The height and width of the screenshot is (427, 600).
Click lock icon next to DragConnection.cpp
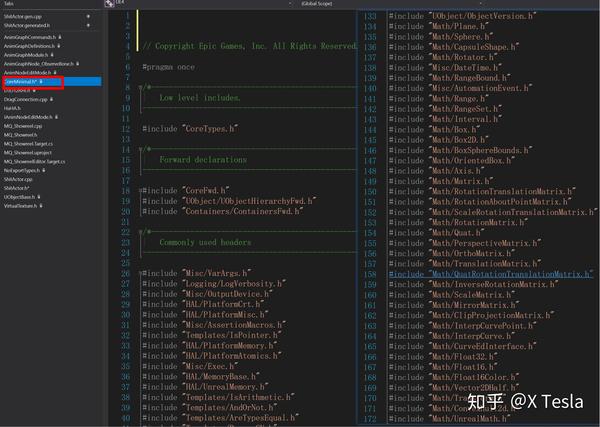click(51, 99)
